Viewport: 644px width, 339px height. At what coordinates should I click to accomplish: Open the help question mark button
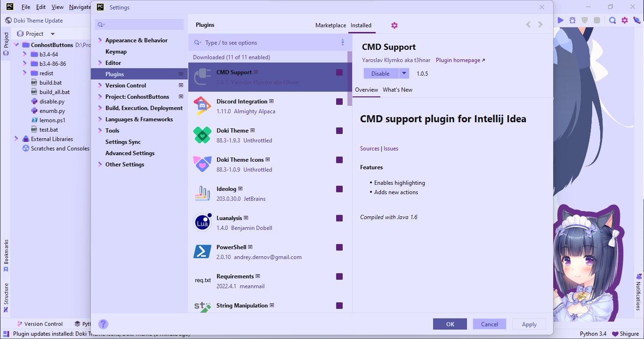click(103, 323)
